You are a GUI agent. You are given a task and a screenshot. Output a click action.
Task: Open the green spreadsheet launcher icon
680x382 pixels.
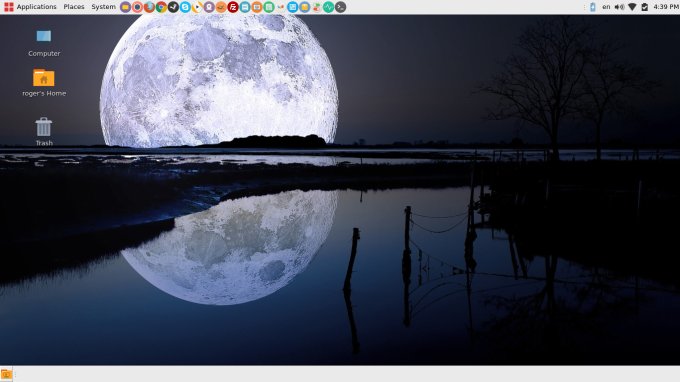269,7
